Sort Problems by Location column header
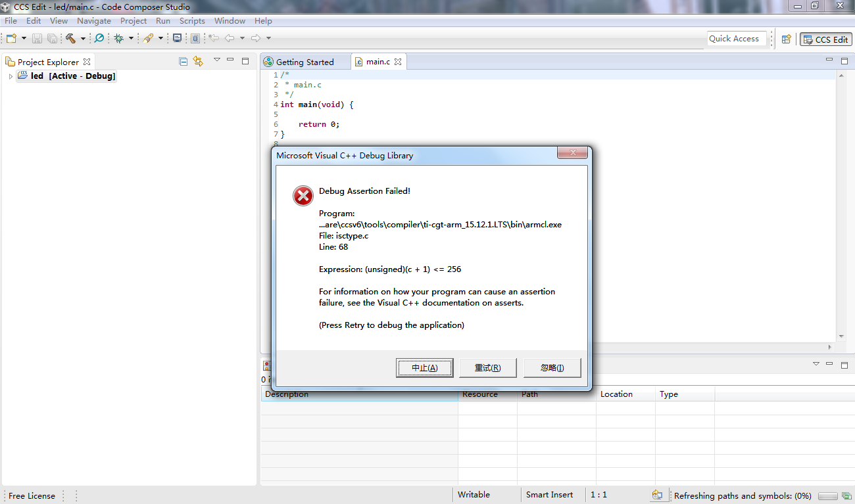 tap(625, 394)
